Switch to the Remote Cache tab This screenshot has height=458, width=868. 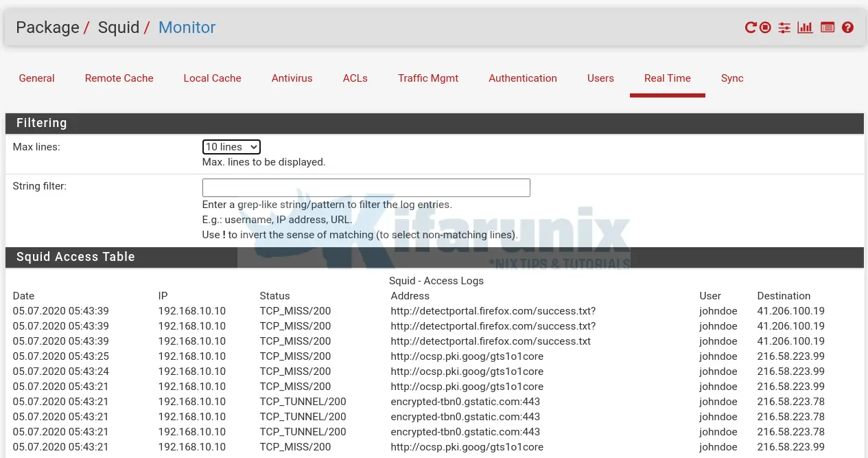119,78
